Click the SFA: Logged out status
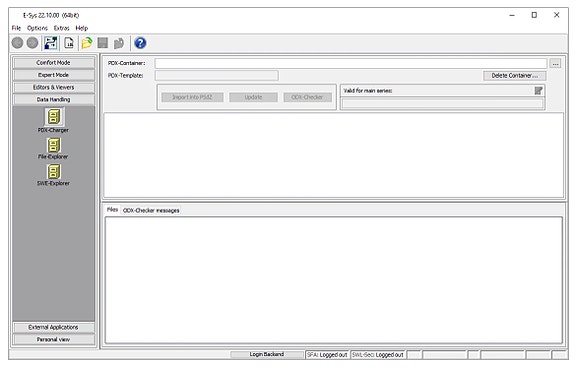Screen dimensions: 575x368 (x=327, y=355)
